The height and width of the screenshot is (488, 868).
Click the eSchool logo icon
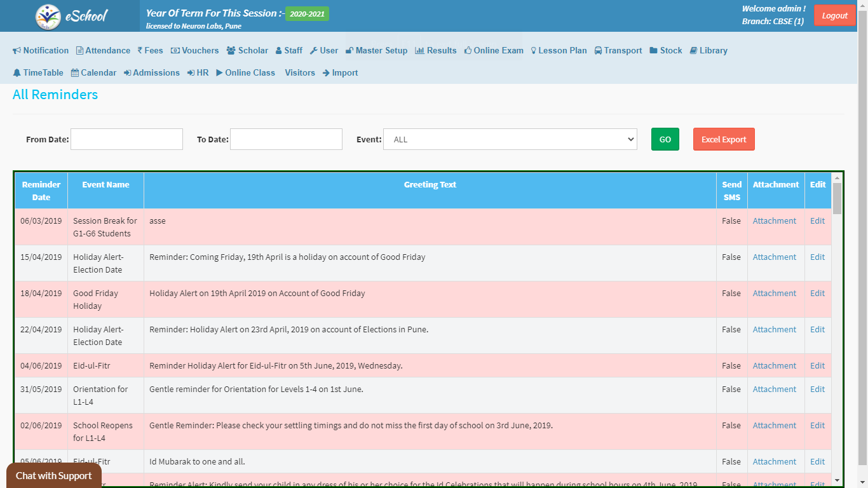48,17
